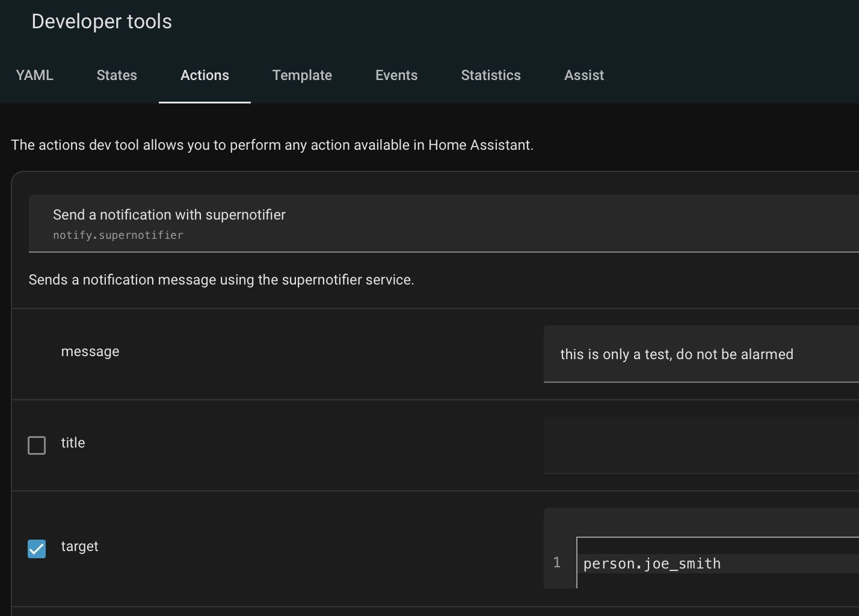Image resolution: width=859 pixels, height=616 pixels.
Task: Click the 'message' field label
Action: point(90,351)
